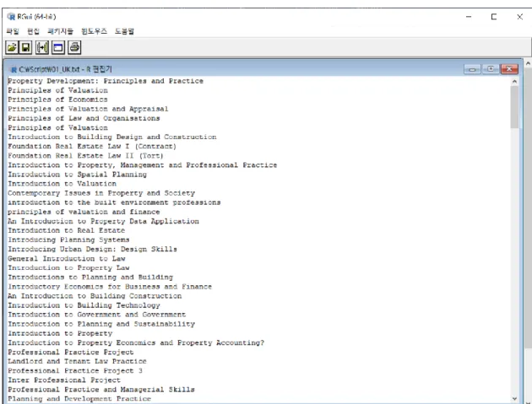
Task: Click line 'Foundation Real Estate Law I (Contract)'
Action: [x=92, y=147]
